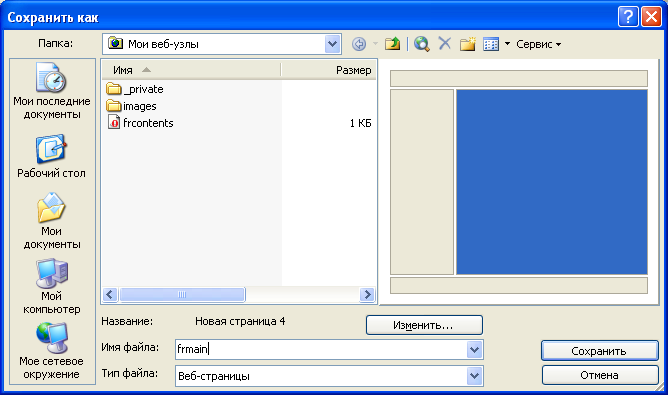Click the top banner frame in preview
This screenshot has height=395, width=668.
point(519,79)
